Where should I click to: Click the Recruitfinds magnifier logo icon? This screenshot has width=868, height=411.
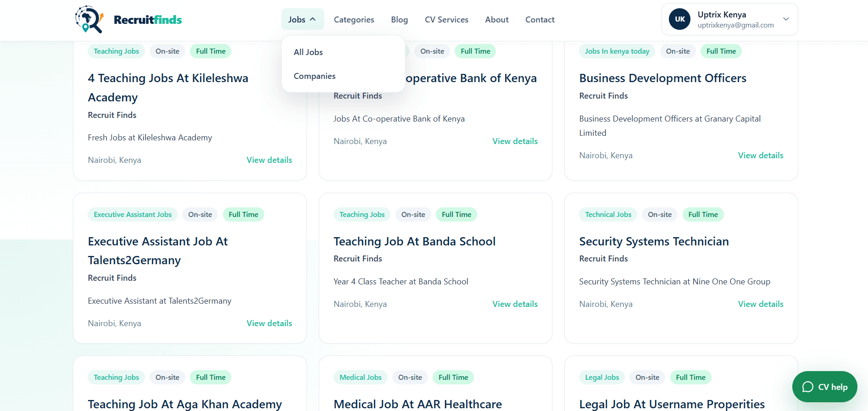pos(89,19)
